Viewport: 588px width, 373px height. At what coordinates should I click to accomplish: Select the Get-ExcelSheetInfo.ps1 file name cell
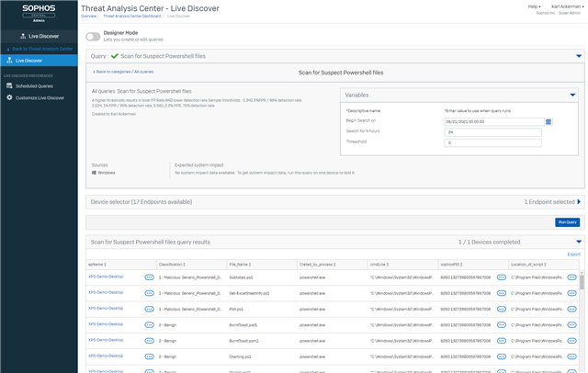(x=249, y=293)
